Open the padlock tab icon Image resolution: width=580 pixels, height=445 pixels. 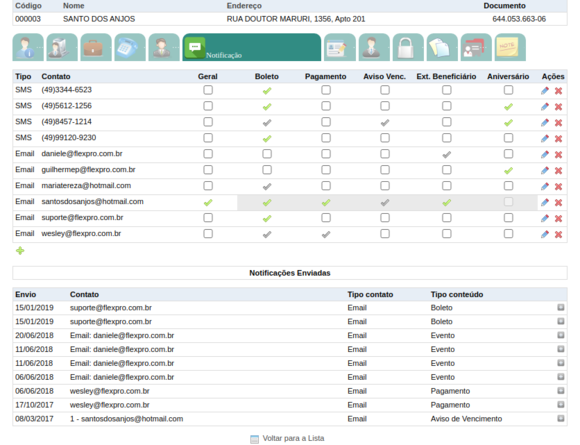[x=408, y=47]
